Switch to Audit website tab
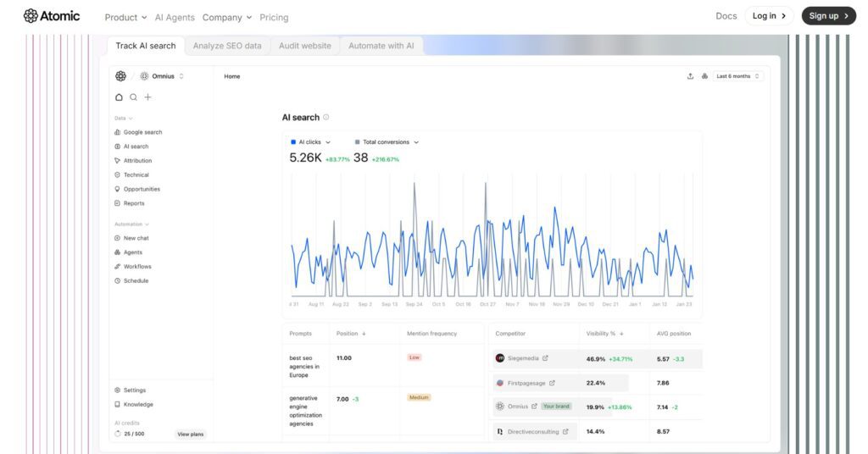868x454 pixels. tap(305, 46)
